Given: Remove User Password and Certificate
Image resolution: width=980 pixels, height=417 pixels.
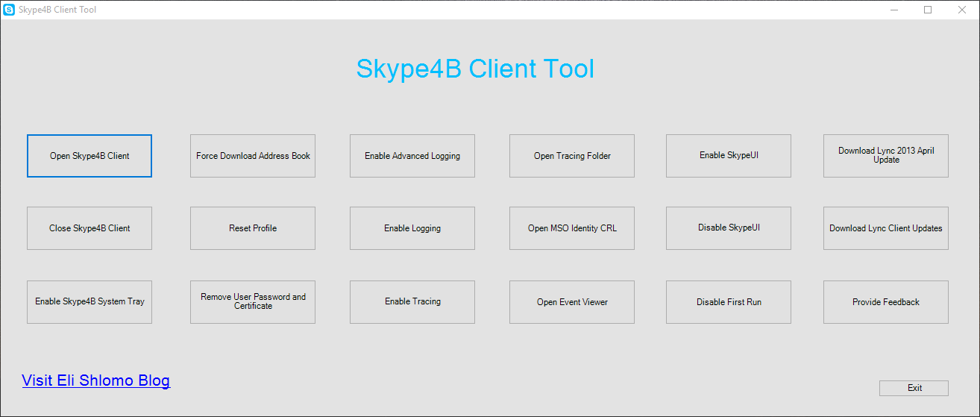Looking at the screenshot, I should point(253,302).
